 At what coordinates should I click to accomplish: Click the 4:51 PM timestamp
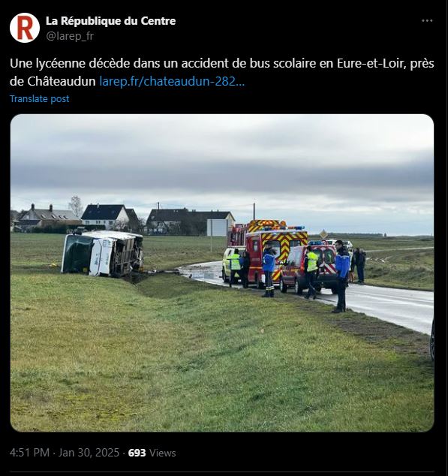point(29,453)
